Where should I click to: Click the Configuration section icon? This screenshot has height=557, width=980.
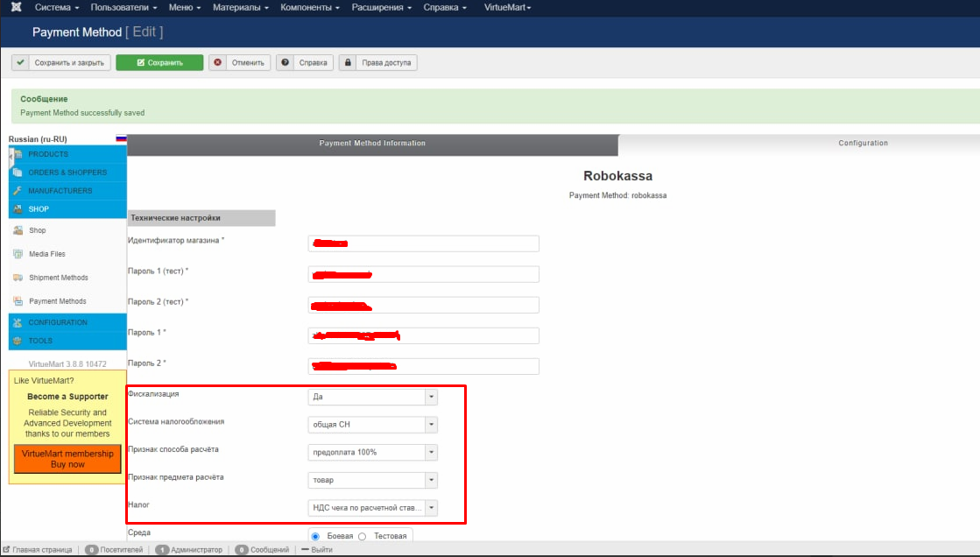(x=18, y=322)
